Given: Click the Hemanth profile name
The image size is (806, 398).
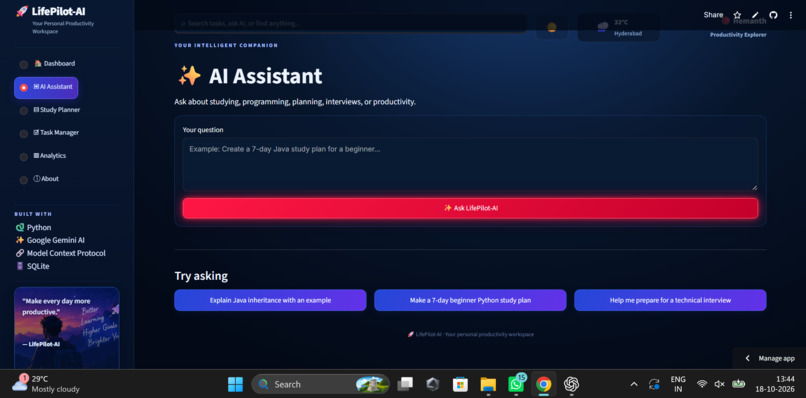Looking at the screenshot, I should [749, 22].
